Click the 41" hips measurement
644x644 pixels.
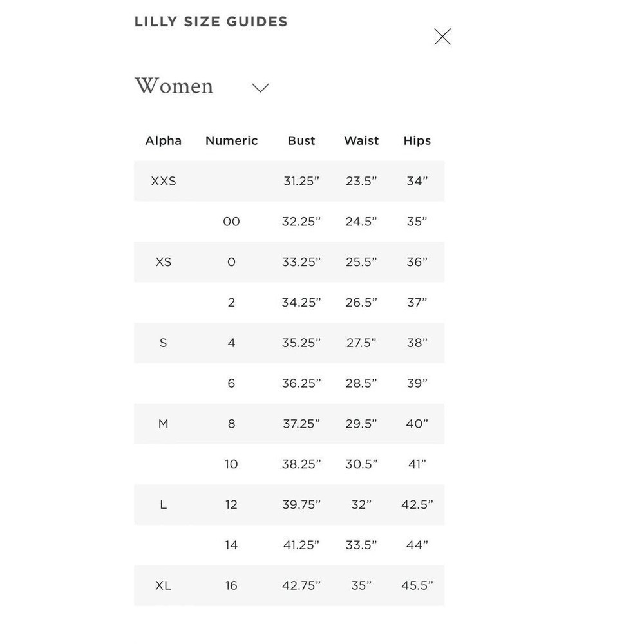(417, 464)
